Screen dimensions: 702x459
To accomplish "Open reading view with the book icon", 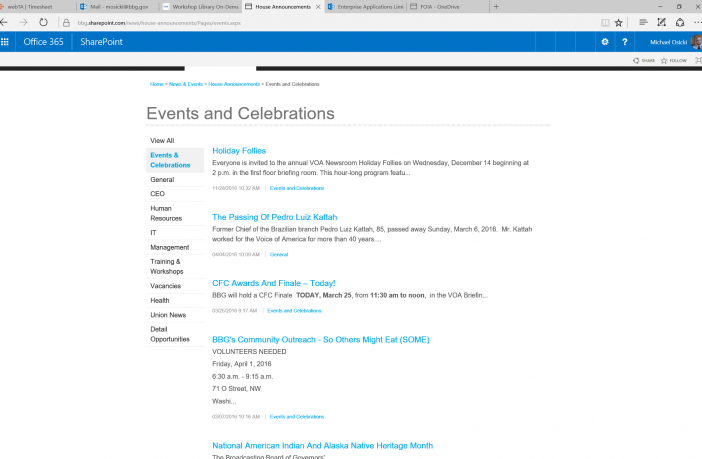I will pos(605,23).
